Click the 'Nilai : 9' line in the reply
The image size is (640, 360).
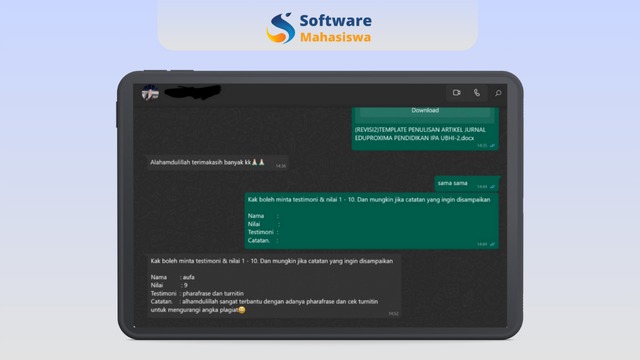(169, 285)
